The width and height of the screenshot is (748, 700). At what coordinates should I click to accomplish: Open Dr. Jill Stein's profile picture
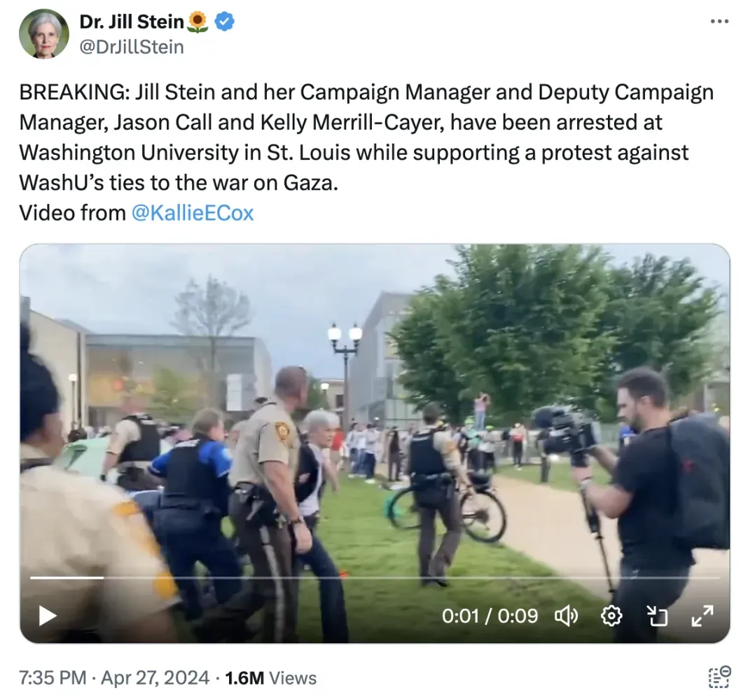(44, 34)
